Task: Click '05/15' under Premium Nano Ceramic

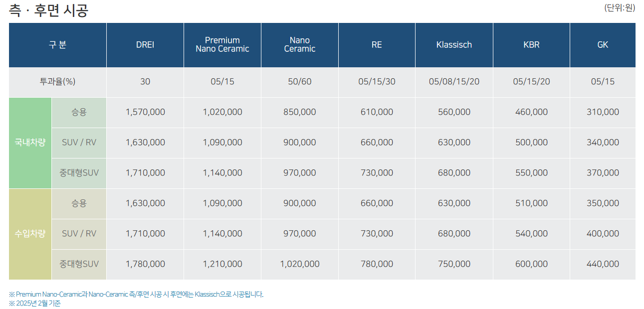Action: pyautogui.click(x=222, y=82)
